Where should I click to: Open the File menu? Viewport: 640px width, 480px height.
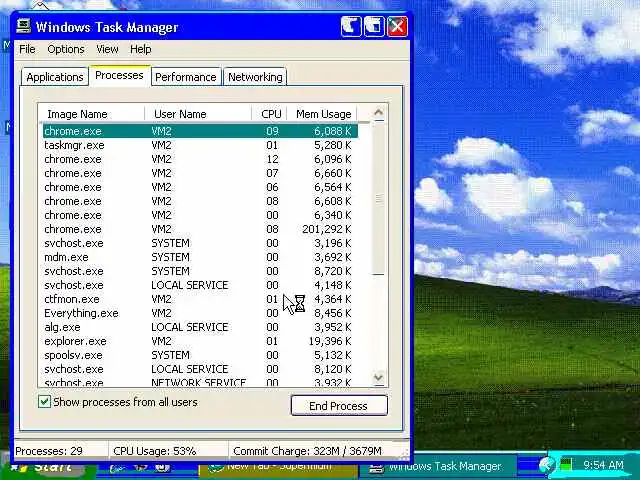[27, 49]
